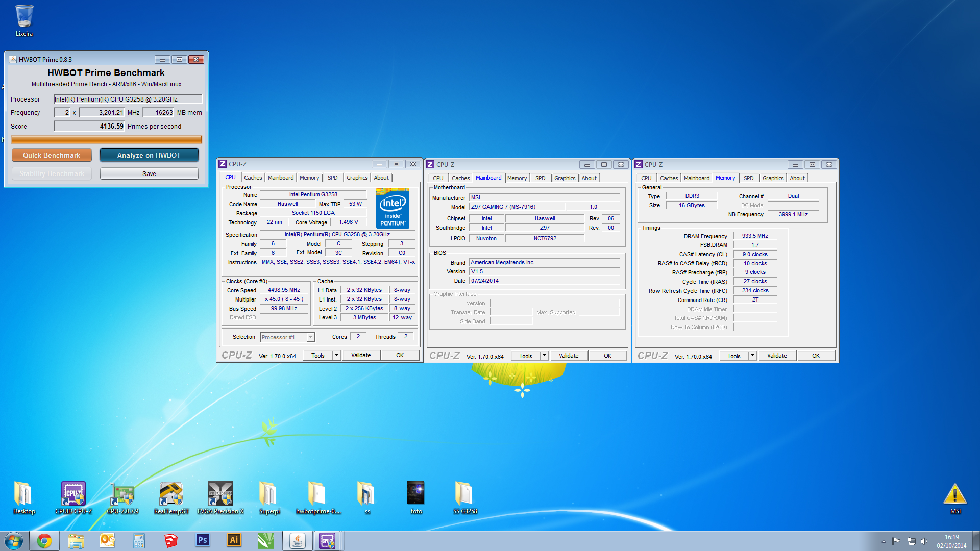Launch the RealTempGT desktop shortcut

coord(171,497)
